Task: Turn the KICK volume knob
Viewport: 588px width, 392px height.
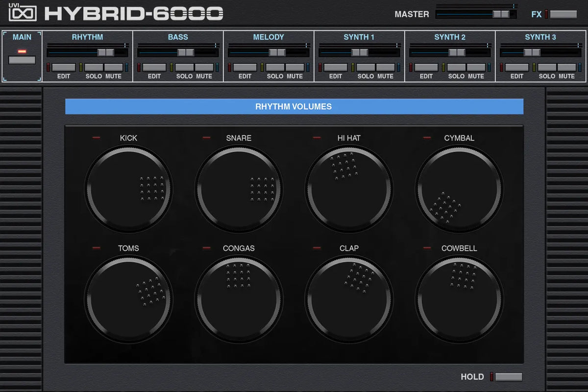Action: tap(127, 189)
